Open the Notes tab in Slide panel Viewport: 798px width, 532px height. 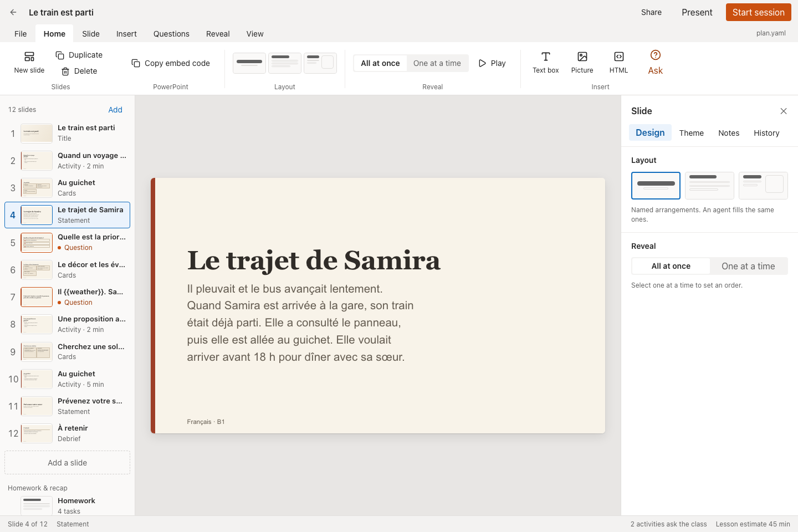729,133
